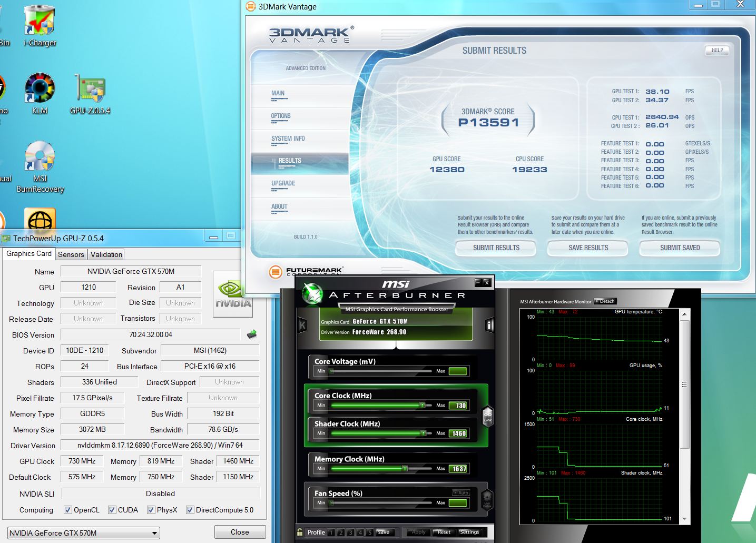756x543 pixels.
Task: Select RESULTS in 3DMark Vantage sidebar
Action: (x=299, y=164)
